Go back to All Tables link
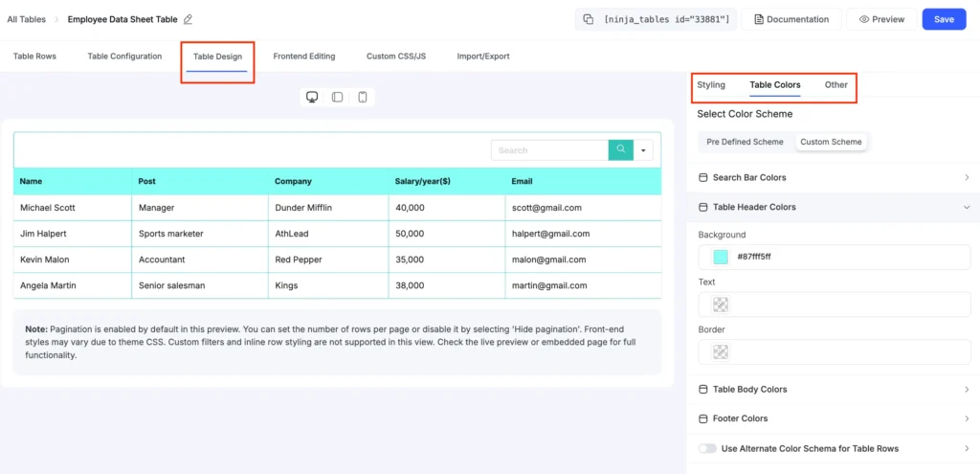The image size is (980, 474). (26, 19)
